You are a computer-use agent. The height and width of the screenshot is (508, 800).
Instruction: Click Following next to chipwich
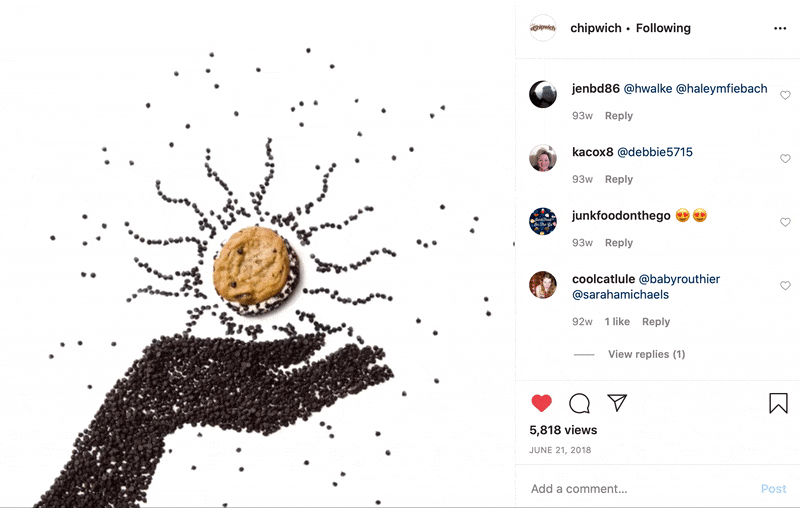(x=663, y=28)
